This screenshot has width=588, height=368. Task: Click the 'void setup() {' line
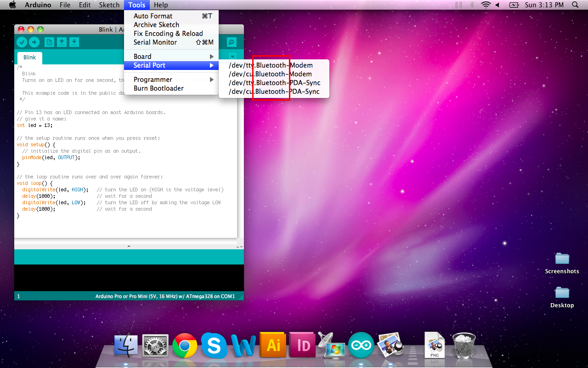(36, 144)
